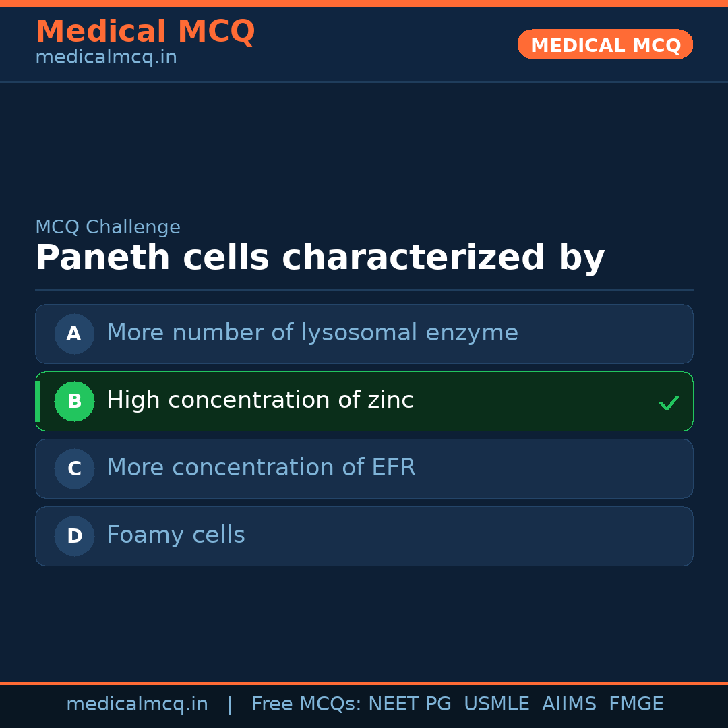Screen dimensions: 728x728
Task: Click USMLE in the footer
Action: [496, 704]
